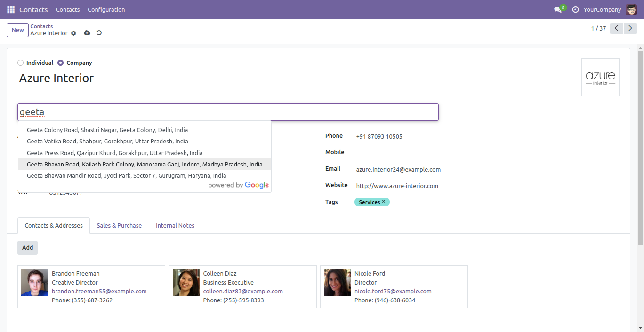Open the discuss messages icon with badge
The width and height of the screenshot is (644, 332).
[x=559, y=9]
